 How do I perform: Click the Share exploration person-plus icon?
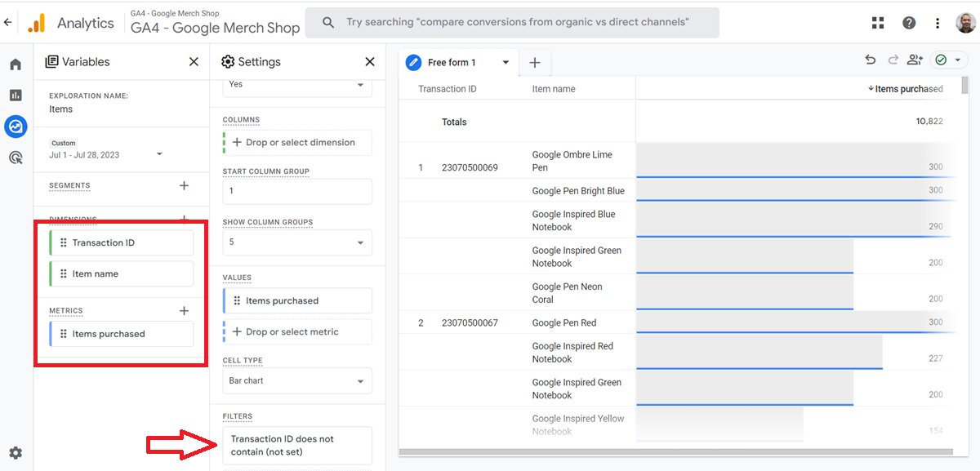click(x=915, y=60)
